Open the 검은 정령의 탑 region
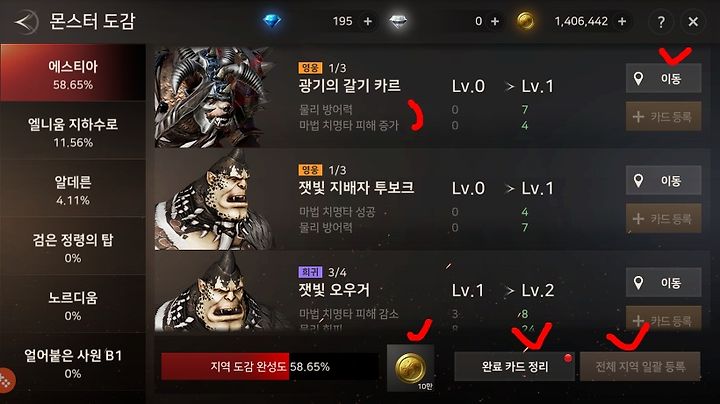This screenshot has height=404, width=720. [x=73, y=247]
